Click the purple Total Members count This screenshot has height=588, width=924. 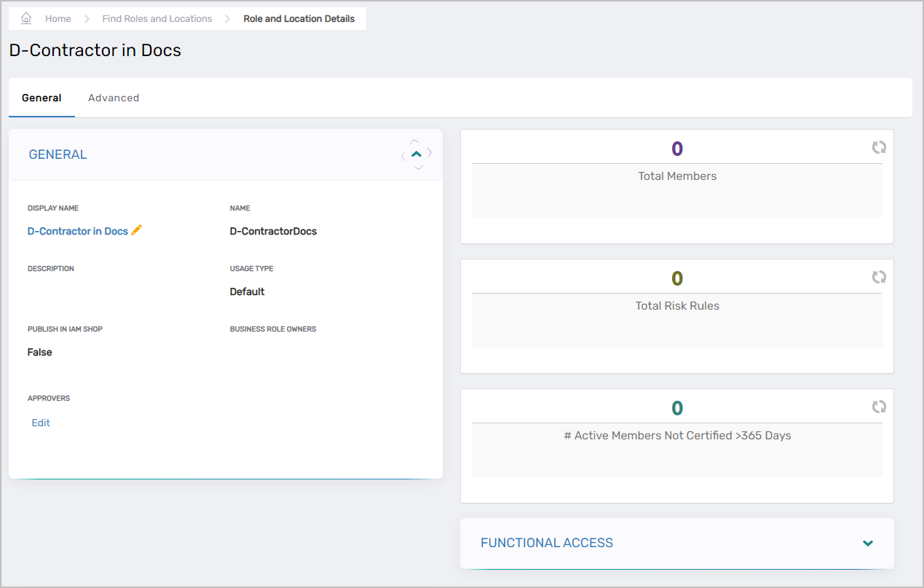pyautogui.click(x=677, y=149)
